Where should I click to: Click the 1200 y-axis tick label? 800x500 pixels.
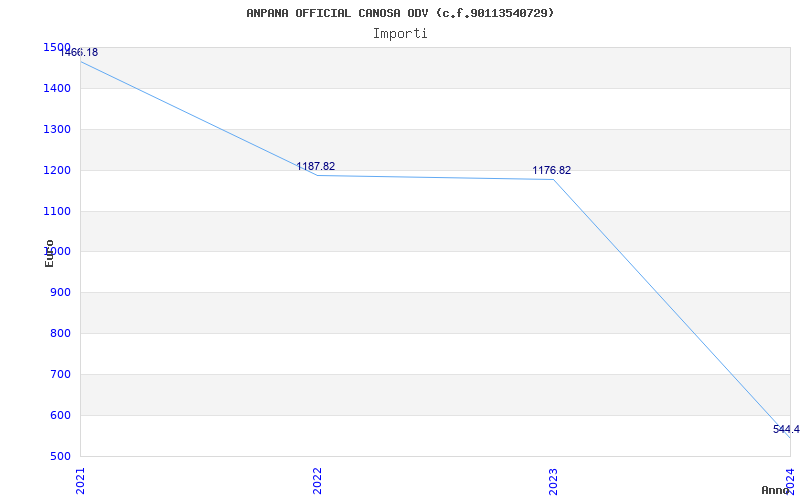click(x=57, y=170)
